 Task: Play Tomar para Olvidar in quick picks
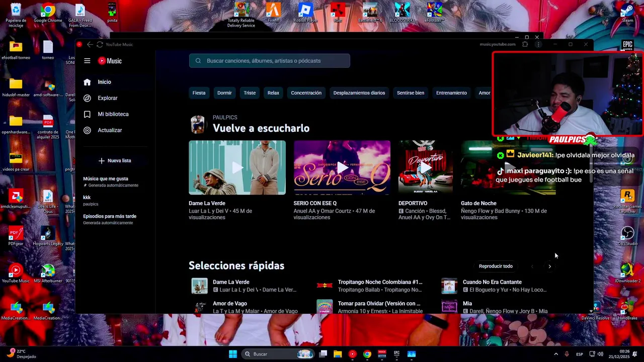tap(325, 307)
